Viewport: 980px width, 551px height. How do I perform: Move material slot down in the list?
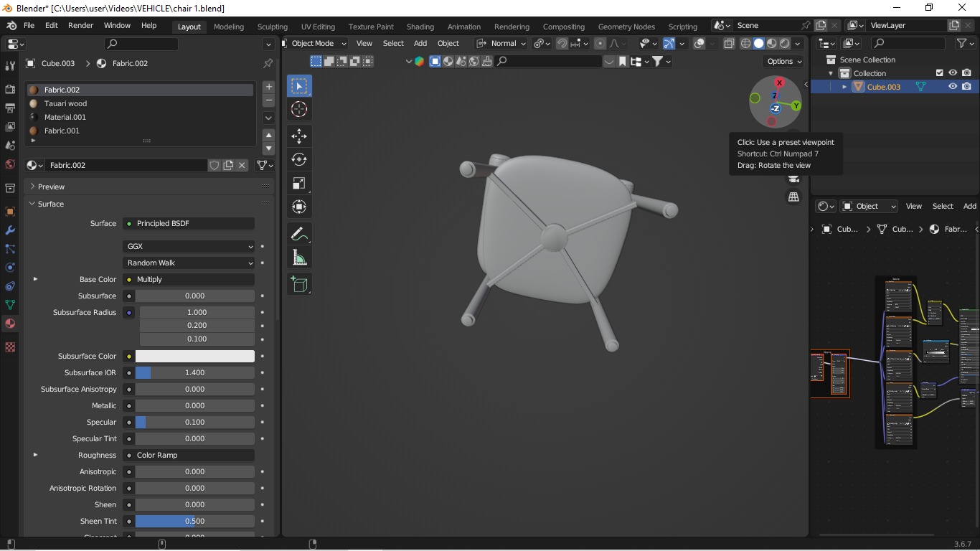pyautogui.click(x=269, y=149)
